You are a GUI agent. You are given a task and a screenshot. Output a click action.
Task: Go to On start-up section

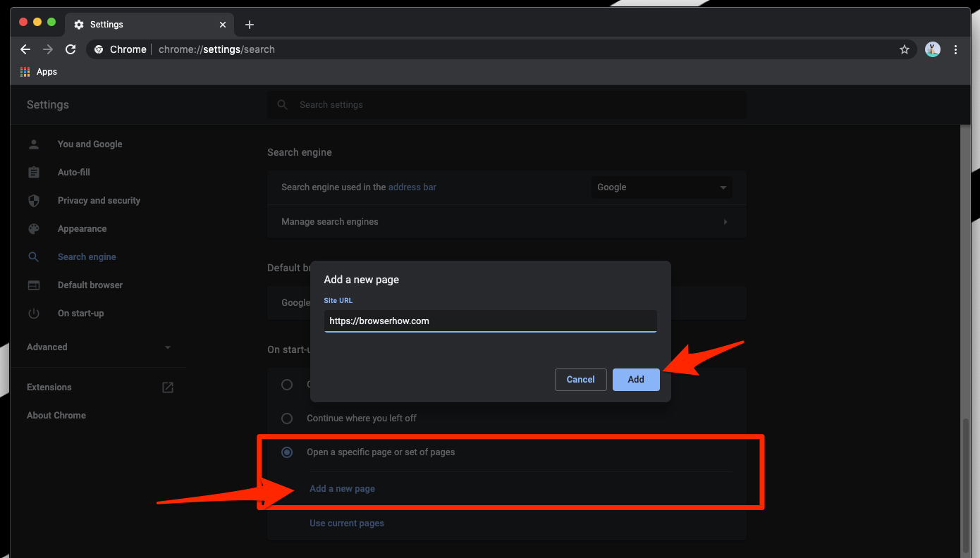click(80, 314)
